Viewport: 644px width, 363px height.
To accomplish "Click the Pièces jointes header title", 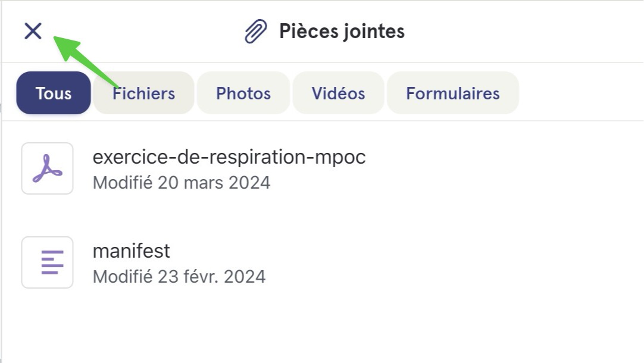I will (x=342, y=31).
